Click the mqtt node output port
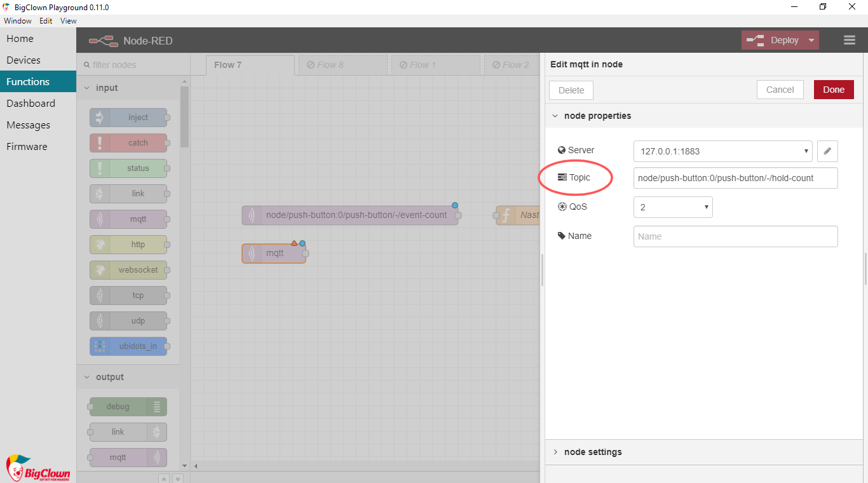Viewport: 868px width, 483px height. 306,254
